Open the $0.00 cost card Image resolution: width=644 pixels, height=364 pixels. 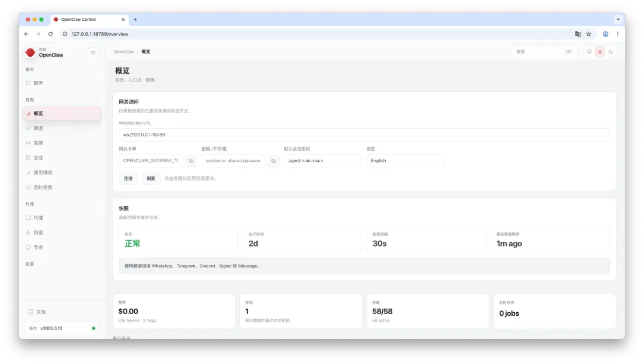point(174,312)
